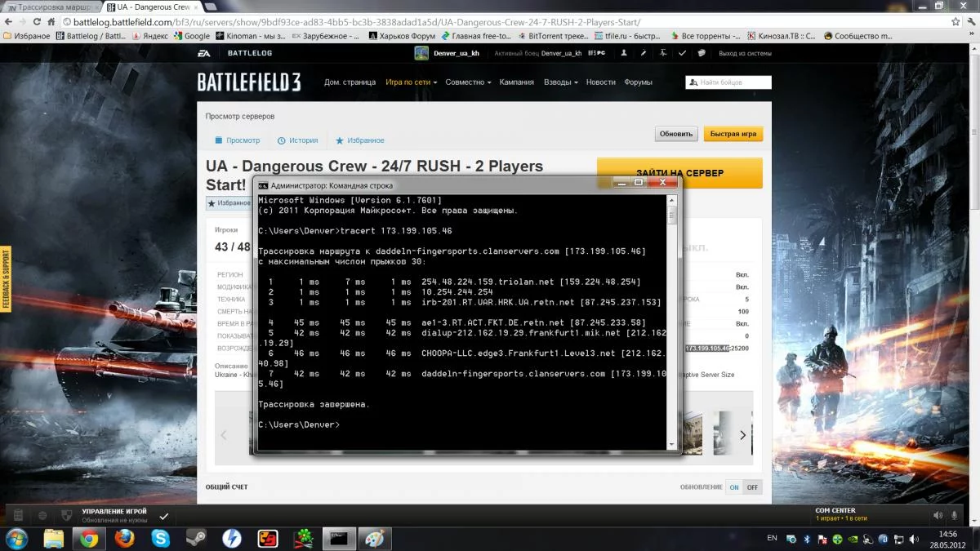Click the pencil edit icon in header
The width and height of the screenshot is (980, 551).
click(643, 53)
